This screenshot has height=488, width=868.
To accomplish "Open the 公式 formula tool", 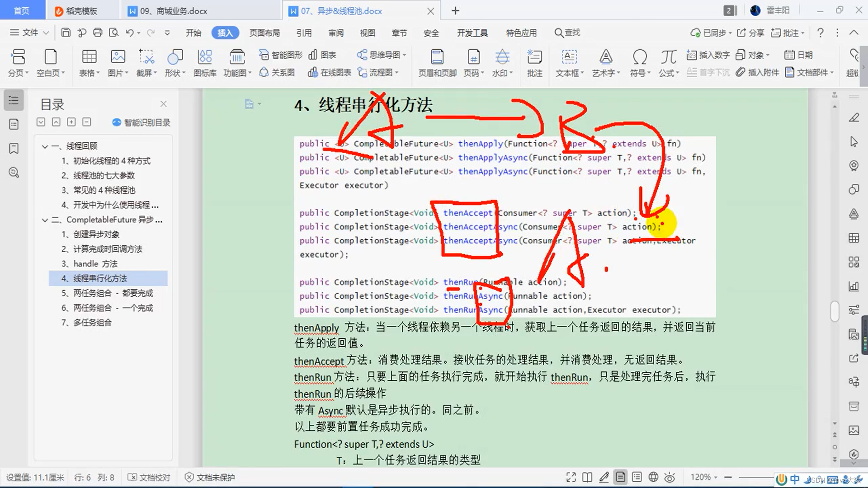I will [668, 57].
